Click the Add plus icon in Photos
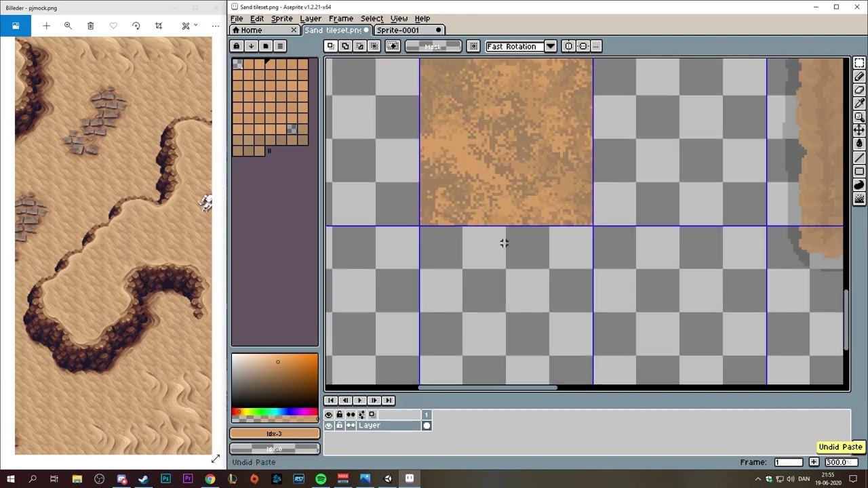This screenshot has height=488, width=868. [46, 26]
